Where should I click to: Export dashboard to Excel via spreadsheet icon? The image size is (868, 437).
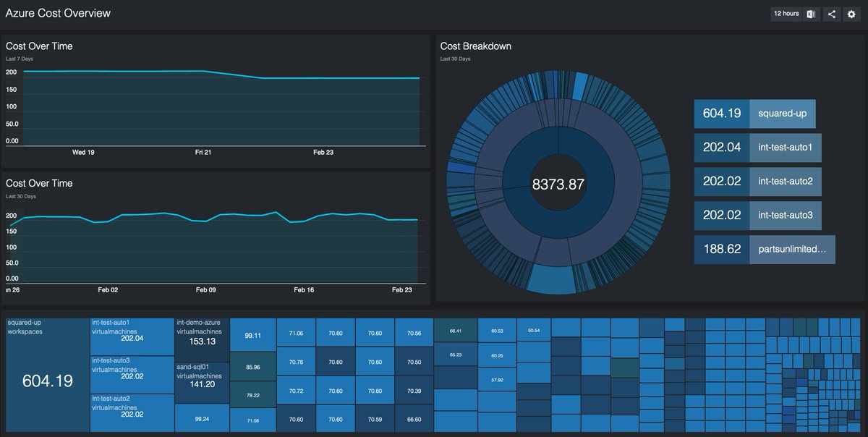[811, 14]
